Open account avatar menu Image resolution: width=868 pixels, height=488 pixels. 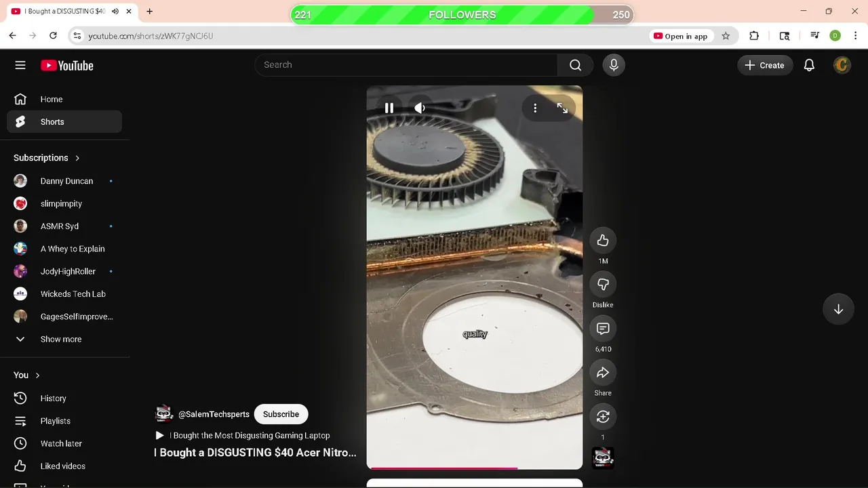pos(842,65)
